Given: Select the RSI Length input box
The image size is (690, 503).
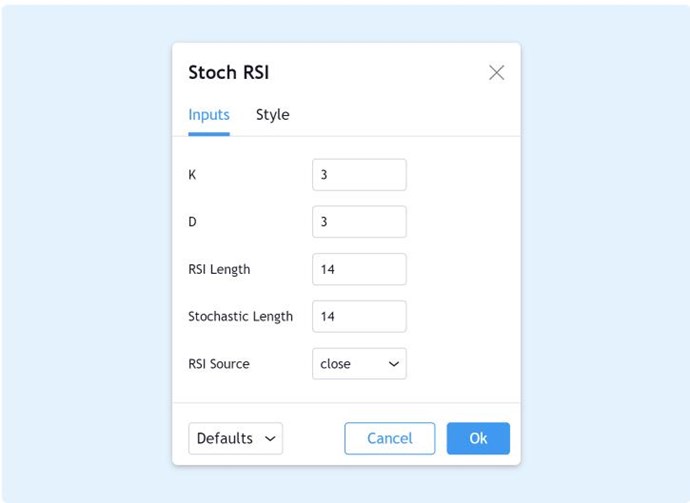Looking at the screenshot, I should [x=359, y=269].
